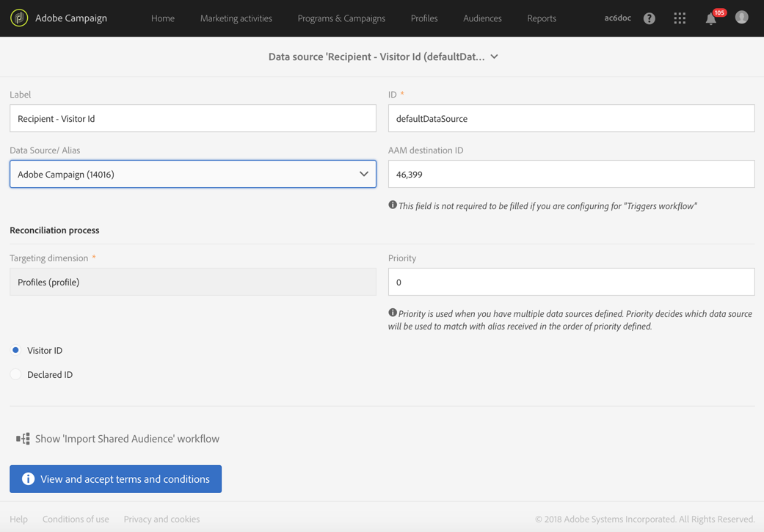This screenshot has width=764, height=532.
Task: Click the info icon below AAM destination ID
Action: (393, 205)
